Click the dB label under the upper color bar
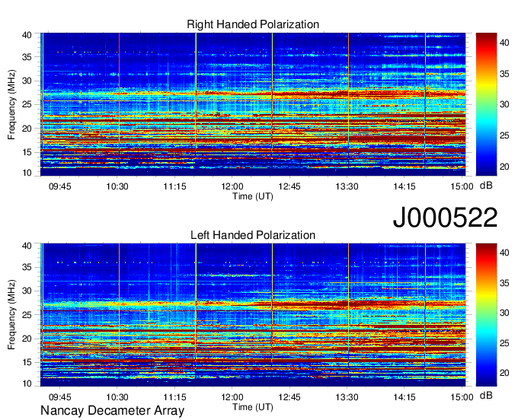This screenshot has height=420, width=518. tap(486, 186)
